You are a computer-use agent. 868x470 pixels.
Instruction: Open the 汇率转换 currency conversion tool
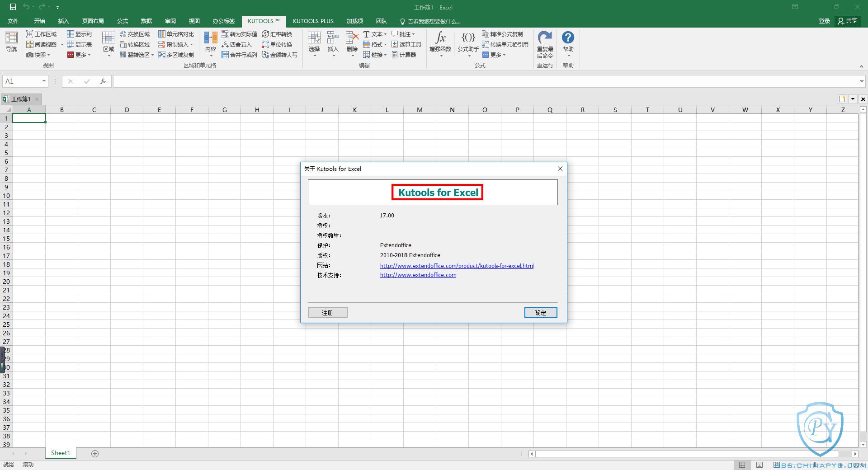tap(277, 34)
